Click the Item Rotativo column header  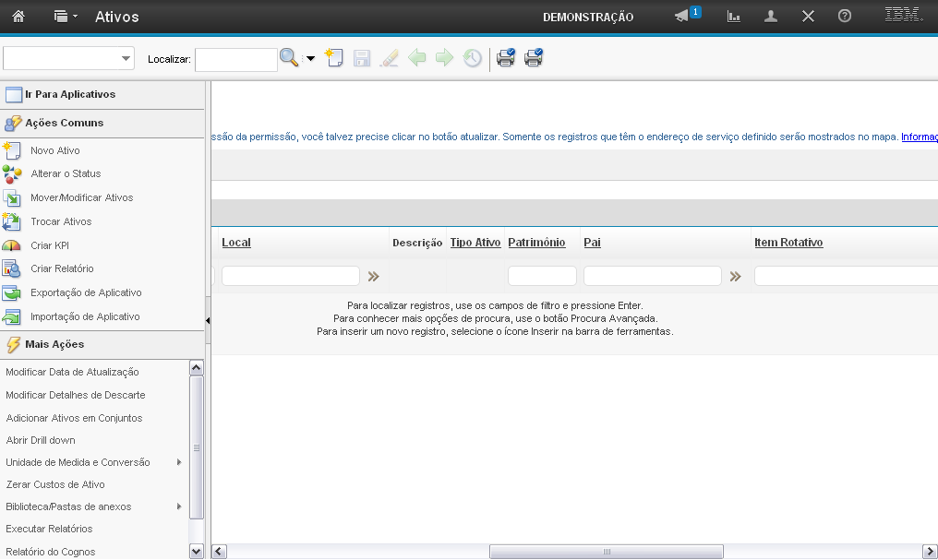pyautogui.click(x=788, y=243)
